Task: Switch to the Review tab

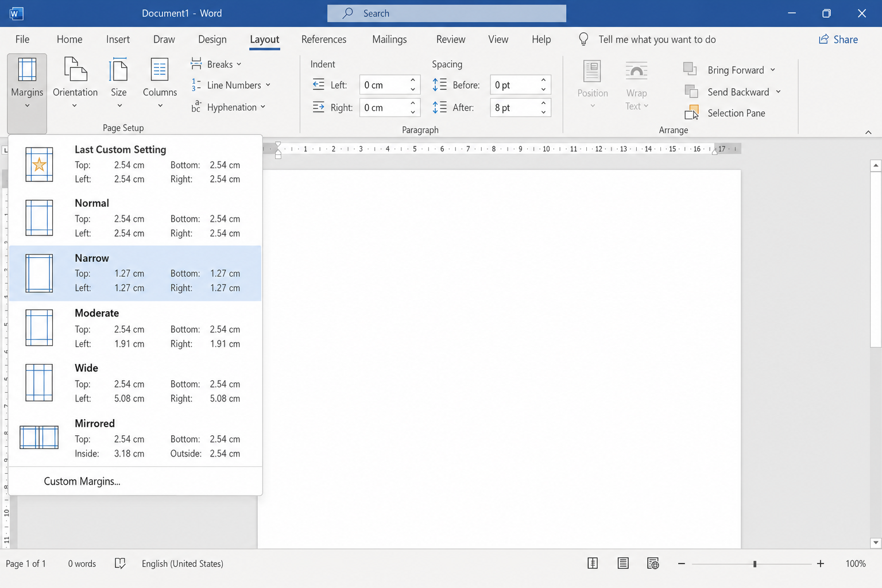Action: coord(451,39)
